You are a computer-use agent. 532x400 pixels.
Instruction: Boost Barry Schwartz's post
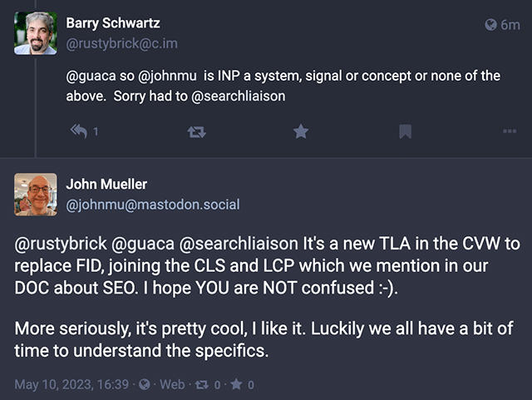[198, 131]
